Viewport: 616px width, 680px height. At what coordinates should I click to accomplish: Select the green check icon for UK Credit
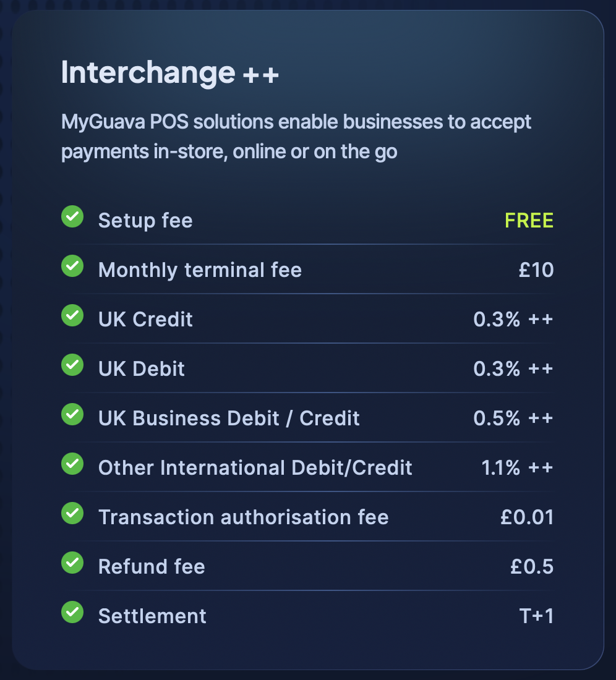tap(72, 315)
